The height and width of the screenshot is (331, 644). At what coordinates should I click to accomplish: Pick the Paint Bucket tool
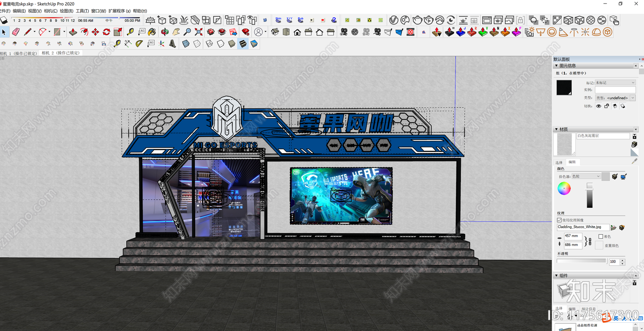(x=152, y=32)
